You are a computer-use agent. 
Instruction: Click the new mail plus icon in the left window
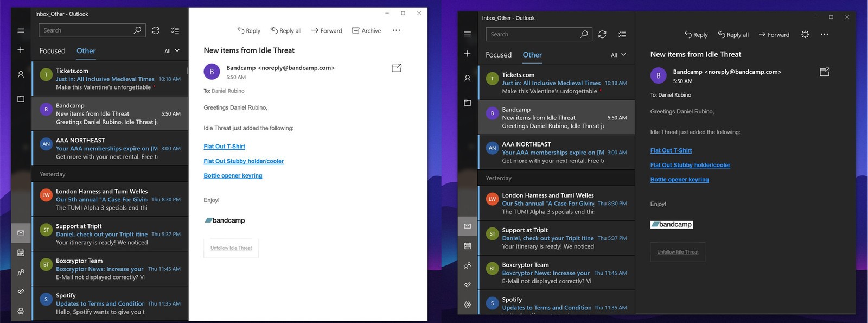(21, 50)
